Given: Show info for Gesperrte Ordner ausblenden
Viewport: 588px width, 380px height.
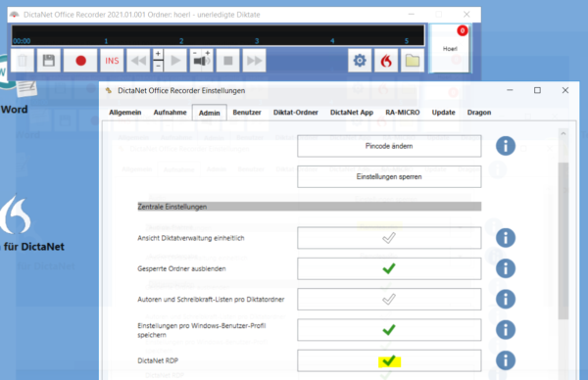Looking at the screenshot, I should point(505,268).
